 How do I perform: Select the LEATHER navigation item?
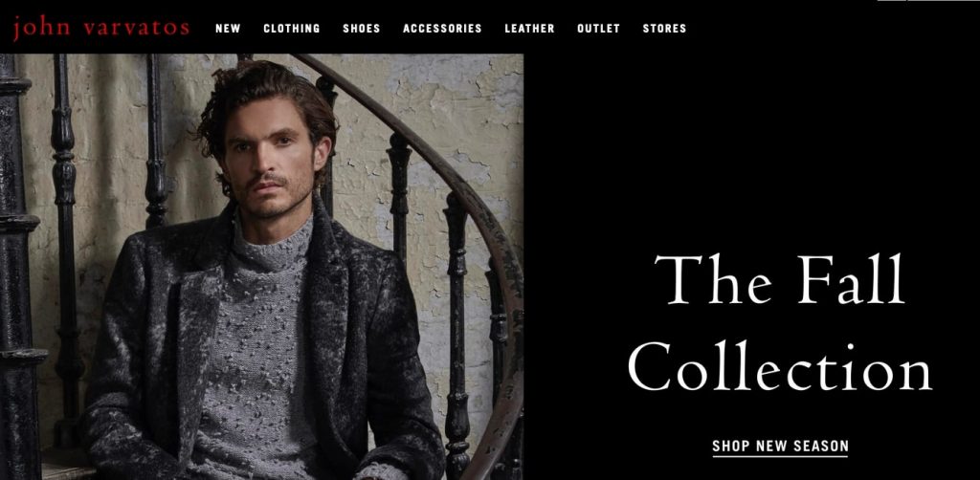[x=529, y=28]
